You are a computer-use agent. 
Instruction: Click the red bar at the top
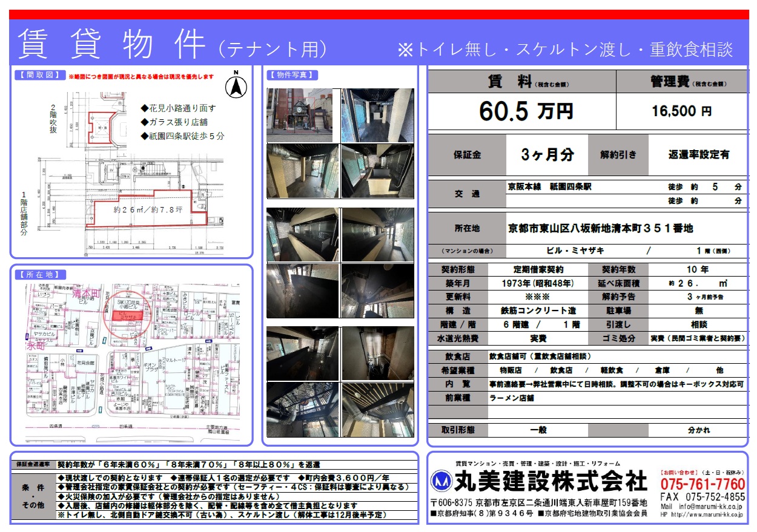(x=378, y=14)
